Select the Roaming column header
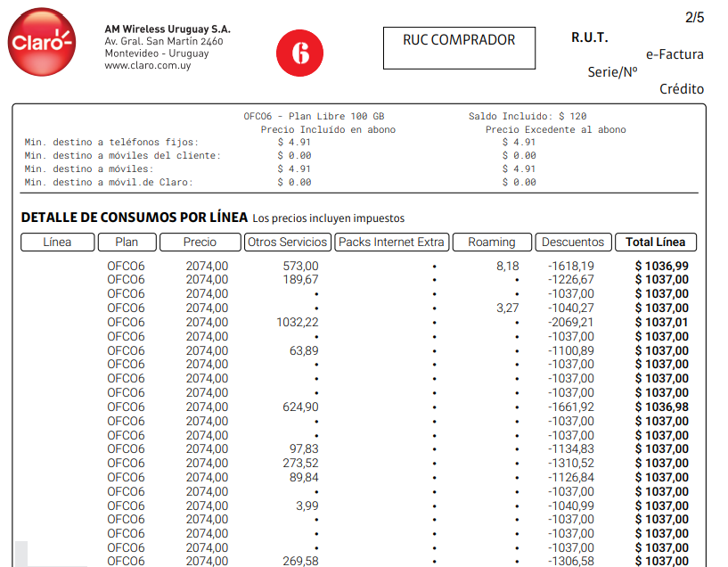This screenshot has height=567, width=728. (492, 242)
